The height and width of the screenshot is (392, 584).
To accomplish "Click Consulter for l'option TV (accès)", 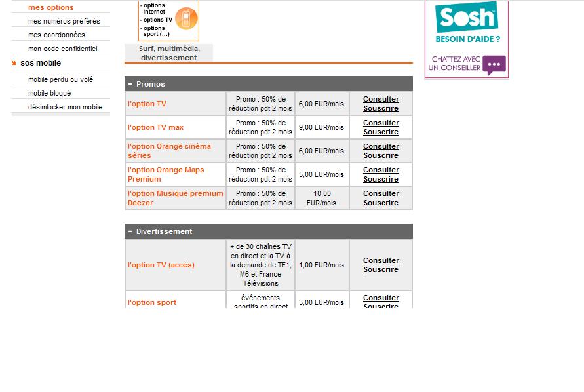I will 381,260.
